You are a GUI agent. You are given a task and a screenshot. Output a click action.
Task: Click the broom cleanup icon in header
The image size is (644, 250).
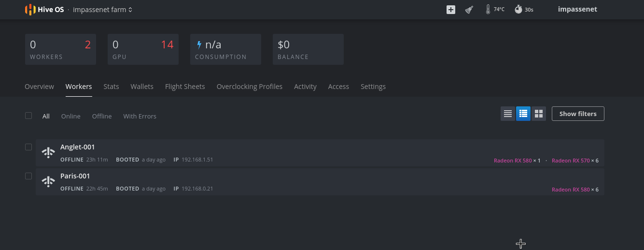pyautogui.click(x=469, y=10)
